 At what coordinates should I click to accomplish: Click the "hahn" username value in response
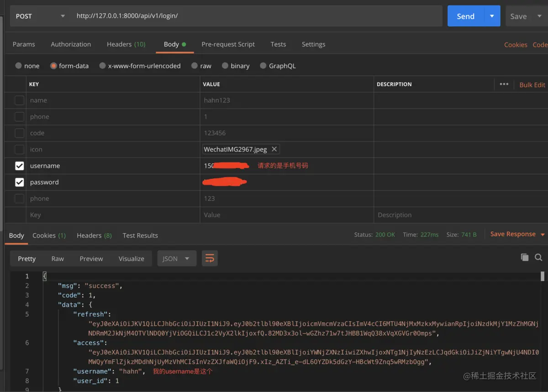coord(131,371)
